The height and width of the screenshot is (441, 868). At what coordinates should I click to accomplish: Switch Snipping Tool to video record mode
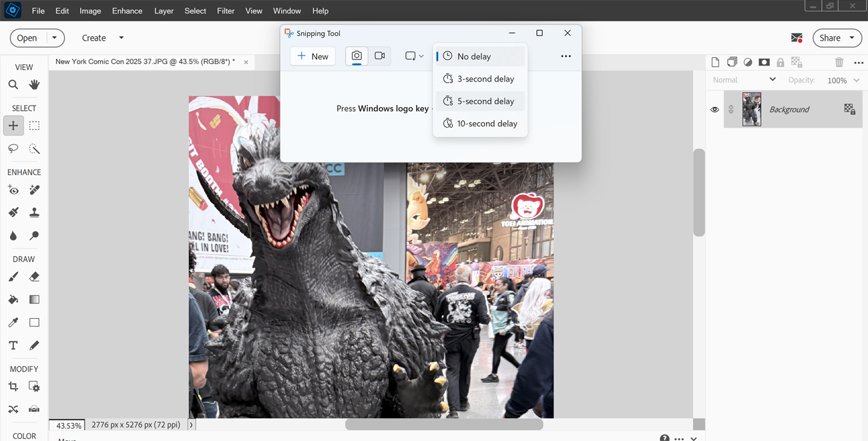tap(380, 56)
